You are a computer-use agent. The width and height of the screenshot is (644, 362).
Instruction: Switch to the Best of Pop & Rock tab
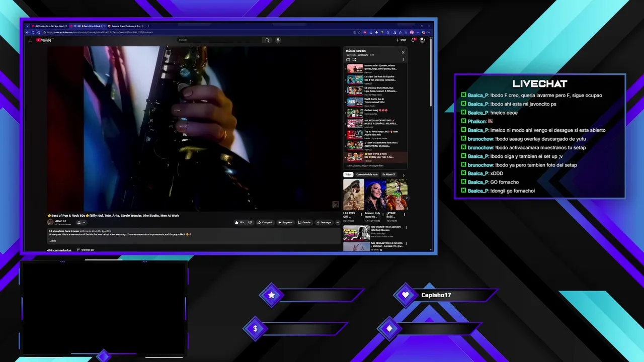pos(88,26)
